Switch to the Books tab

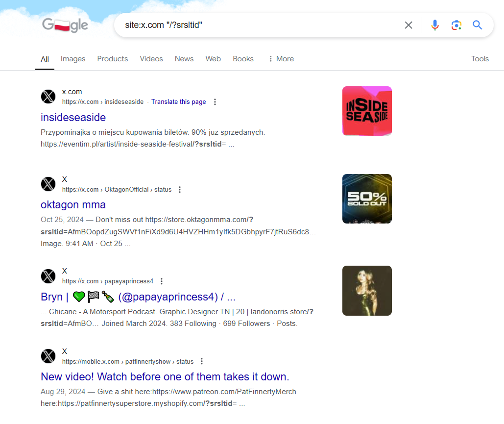point(243,59)
